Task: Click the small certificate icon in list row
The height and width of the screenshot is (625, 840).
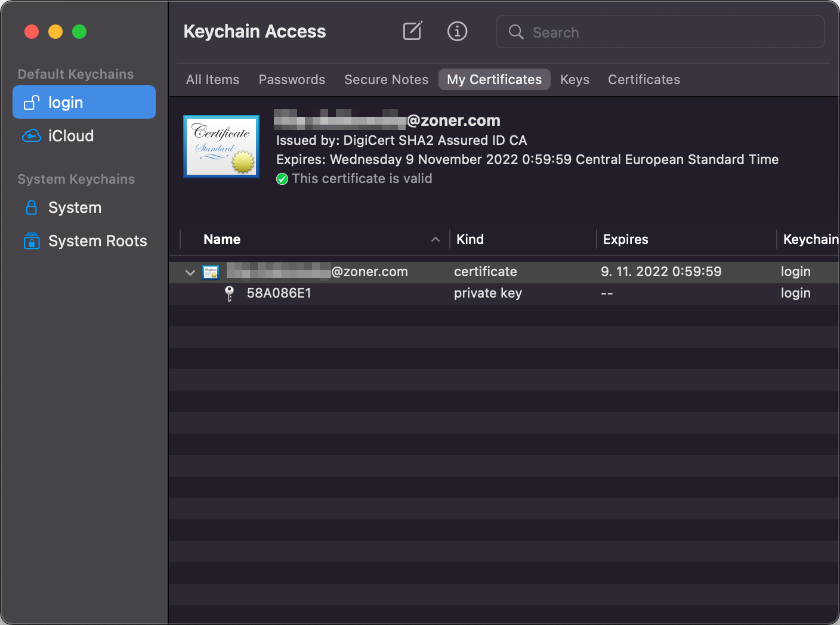Action: (x=211, y=272)
